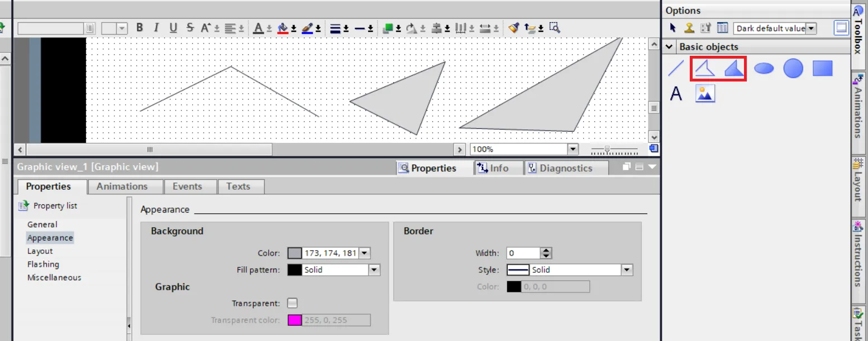Image resolution: width=868 pixels, height=341 pixels.
Task: Select Flashing in the property tree
Action: click(x=43, y=264)
